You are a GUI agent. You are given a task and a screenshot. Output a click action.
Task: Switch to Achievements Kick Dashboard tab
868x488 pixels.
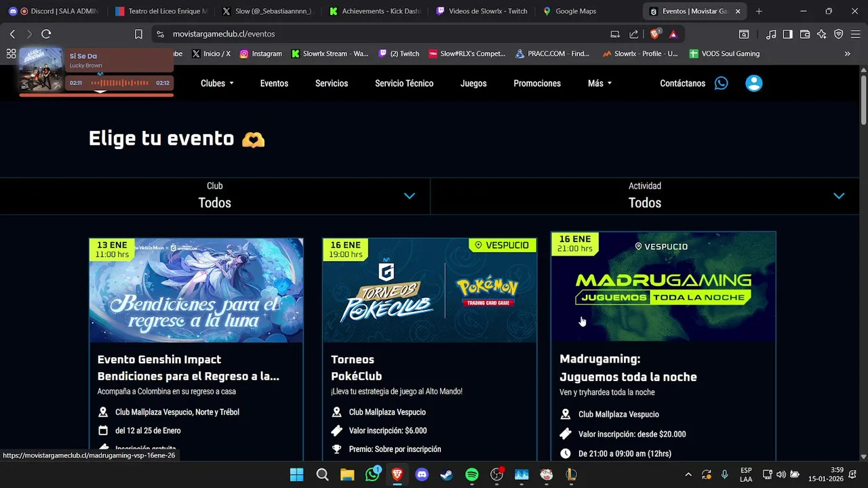(374, 12)
